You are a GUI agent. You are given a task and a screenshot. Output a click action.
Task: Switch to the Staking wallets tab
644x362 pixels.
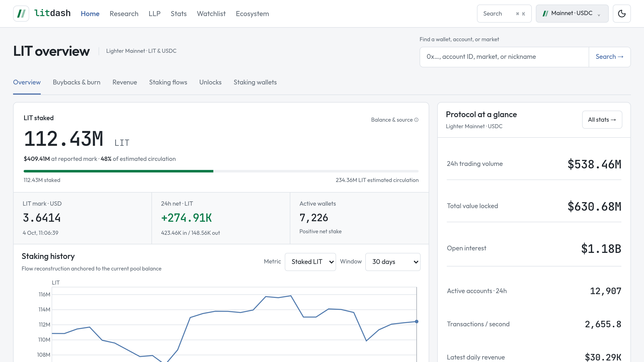pyautogui.click(x=255, y=82)
